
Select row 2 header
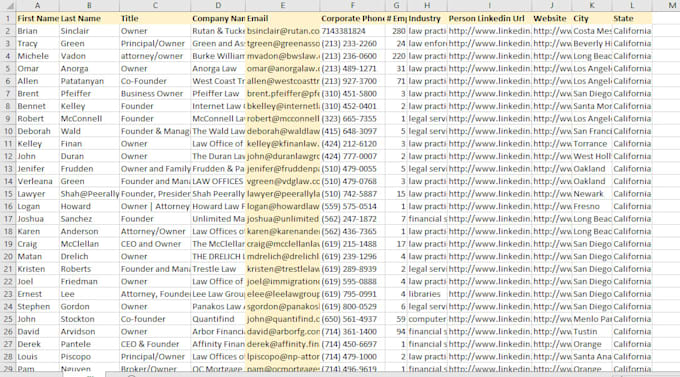coord(8,31)
